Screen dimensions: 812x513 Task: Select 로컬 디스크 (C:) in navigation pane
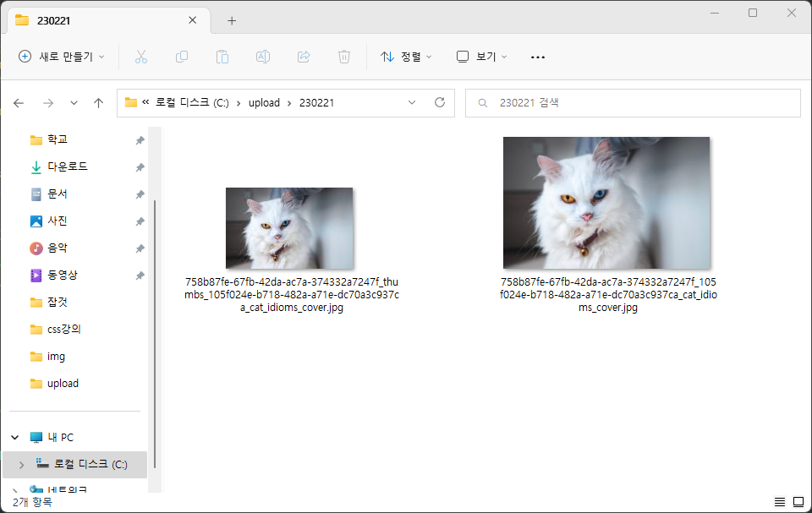click(x=91, y=464)
